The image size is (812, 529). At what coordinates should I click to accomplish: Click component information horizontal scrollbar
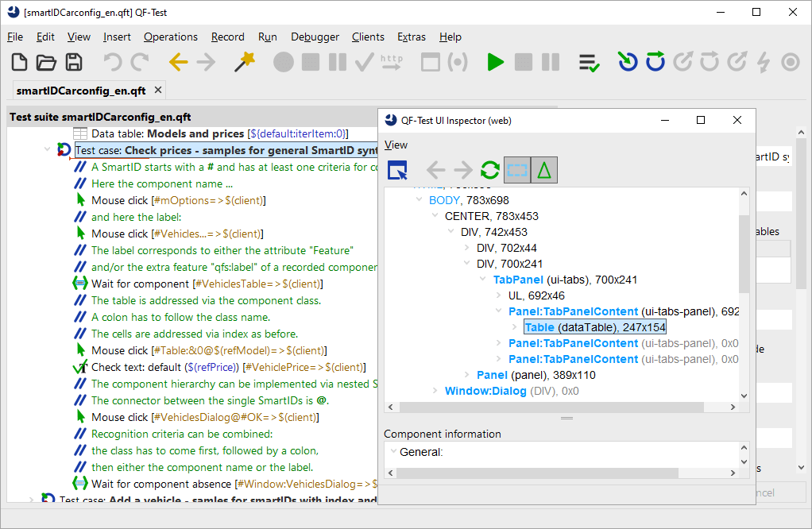(x=537, y=473)
